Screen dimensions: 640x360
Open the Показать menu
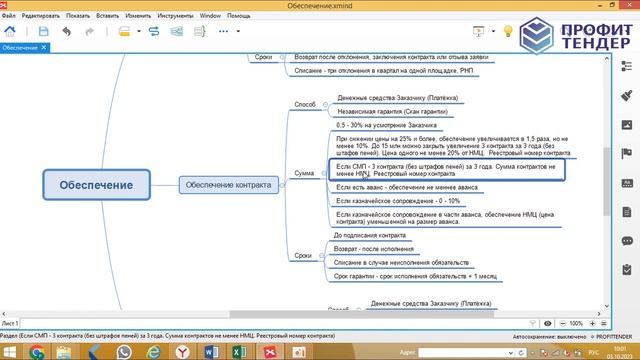point(78,16)
